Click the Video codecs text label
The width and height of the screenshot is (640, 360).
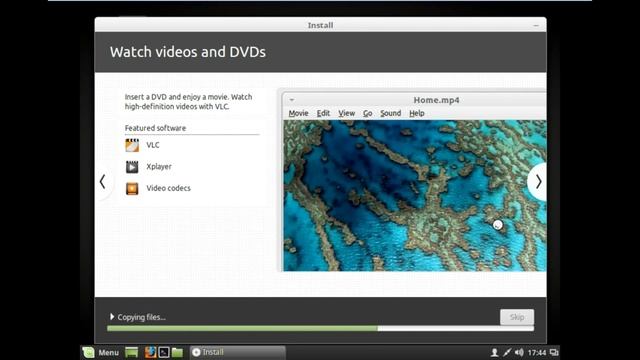[x=169, y=188]
